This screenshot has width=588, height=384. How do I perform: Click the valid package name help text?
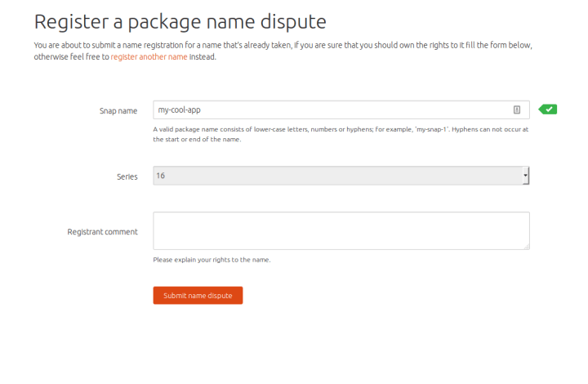[341, 134]
